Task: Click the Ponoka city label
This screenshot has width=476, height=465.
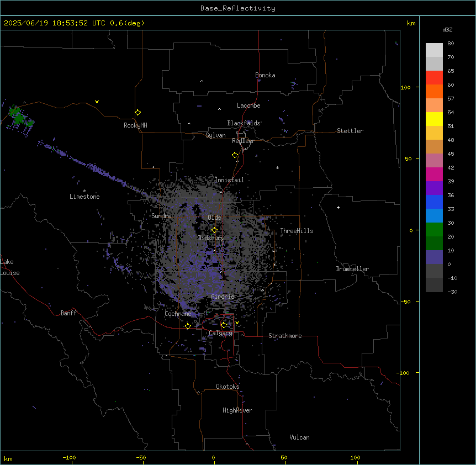Action: pyautogui.click(x=265, y=75)
